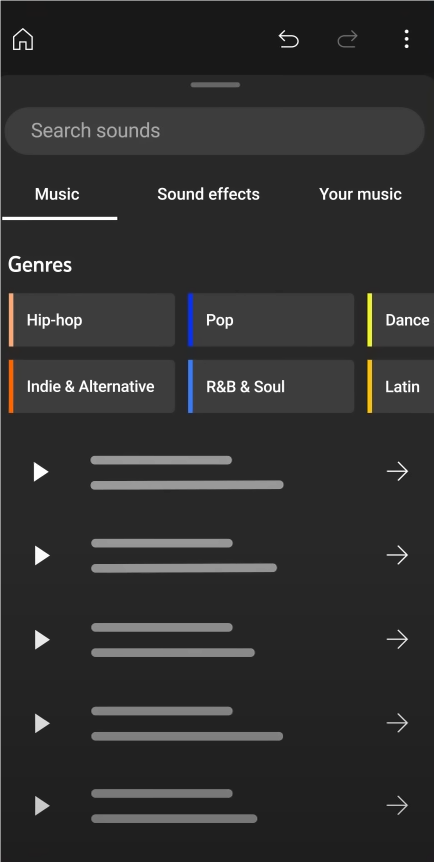Image resolution: width=434 pixels, height=862 pixels.
Task: Choose the Dance genre
Action: click(400, 320)
